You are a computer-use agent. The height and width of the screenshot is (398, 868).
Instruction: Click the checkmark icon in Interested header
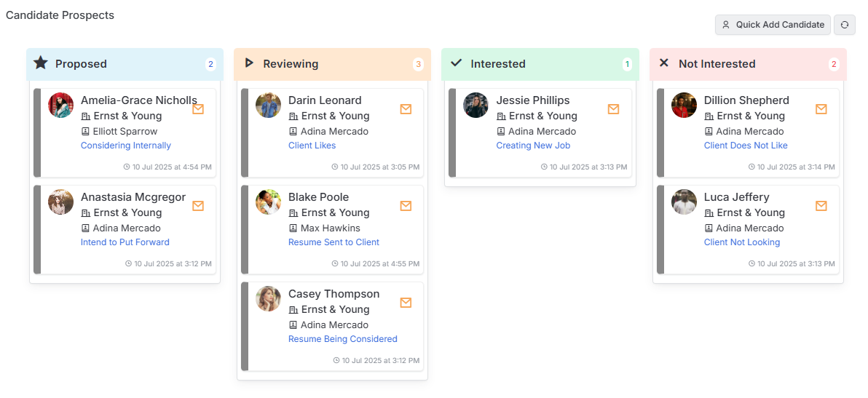coord(456,63)
